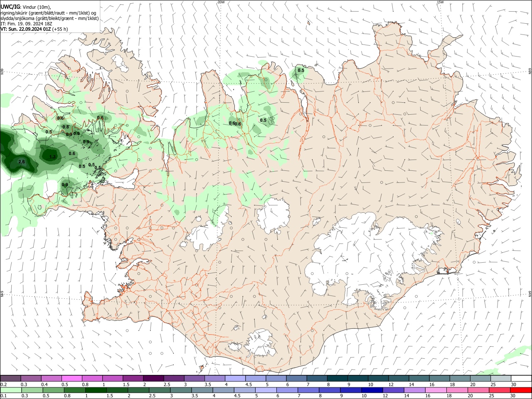Select the violet 14–16 swatch in rain scale
Image resolution: width=532 pixels, height=399 pixels.
(x=414, y=390)
